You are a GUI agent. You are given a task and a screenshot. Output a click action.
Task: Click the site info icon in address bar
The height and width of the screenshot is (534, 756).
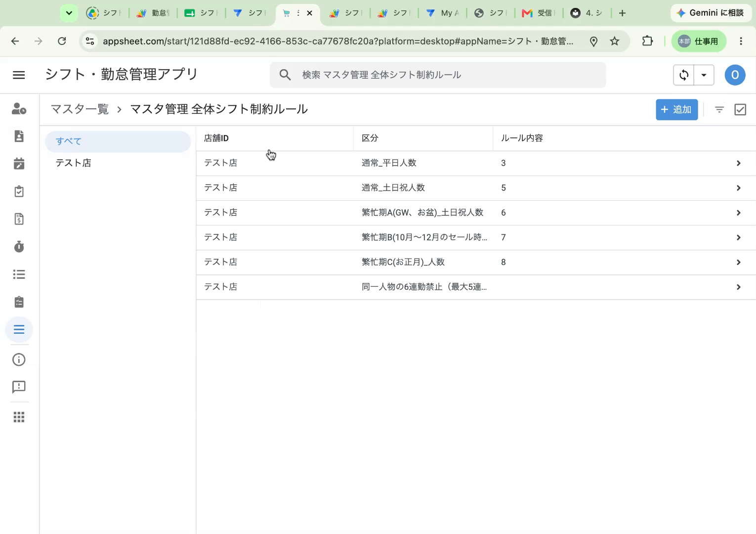(90, 41)
